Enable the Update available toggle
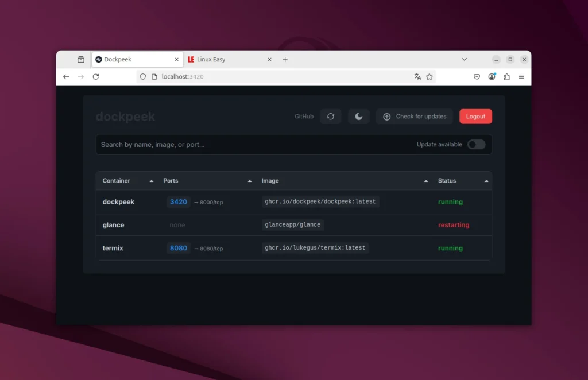Image resolution: width=588 pixels, height=380 pixels. (x=476, y=145)
